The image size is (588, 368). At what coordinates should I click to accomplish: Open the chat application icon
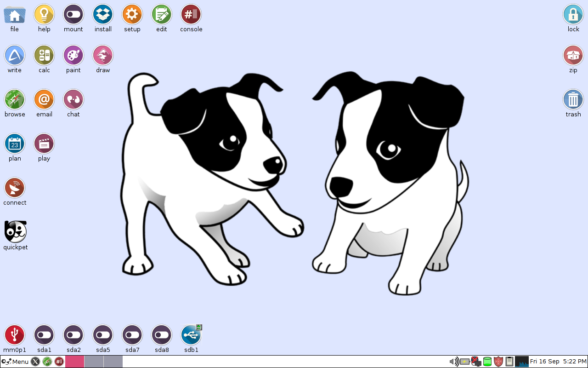[73, 100]
